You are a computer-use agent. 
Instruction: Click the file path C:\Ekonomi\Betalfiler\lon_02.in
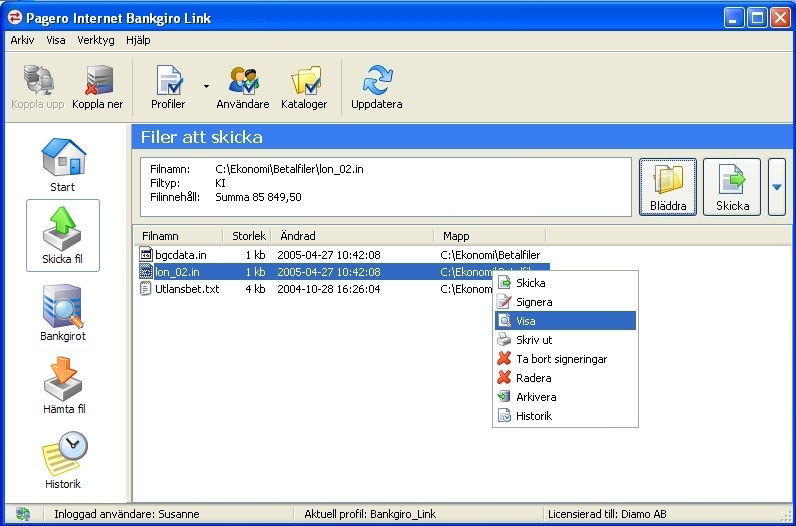tap(289, 169)
